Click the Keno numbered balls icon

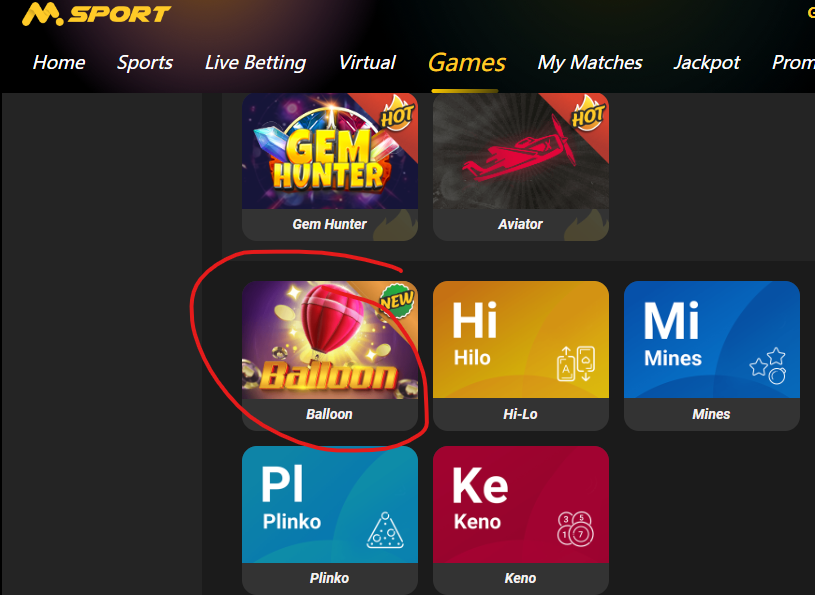tap(575, 529)
